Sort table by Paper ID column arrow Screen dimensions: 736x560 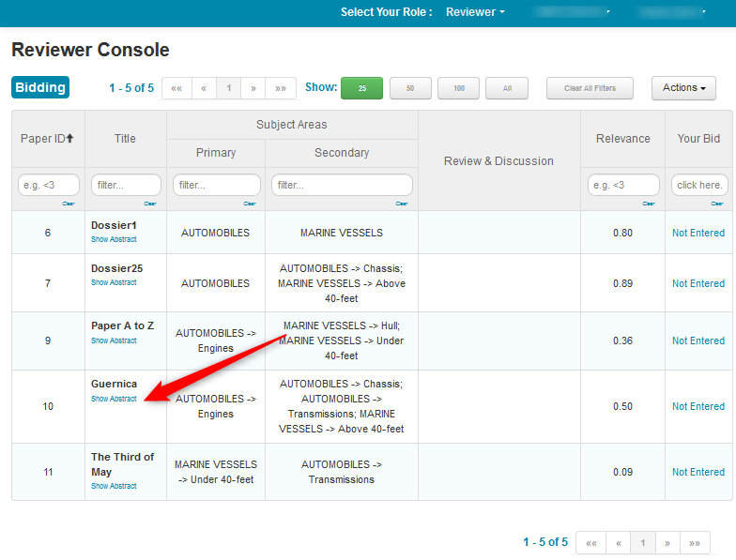click(x=69, y=139)
